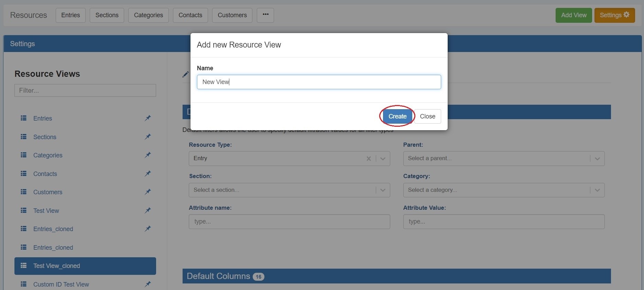644x290 pixels.
Task: Click the green Add View button
Action: pyautogui.click(x=574, y=15)
